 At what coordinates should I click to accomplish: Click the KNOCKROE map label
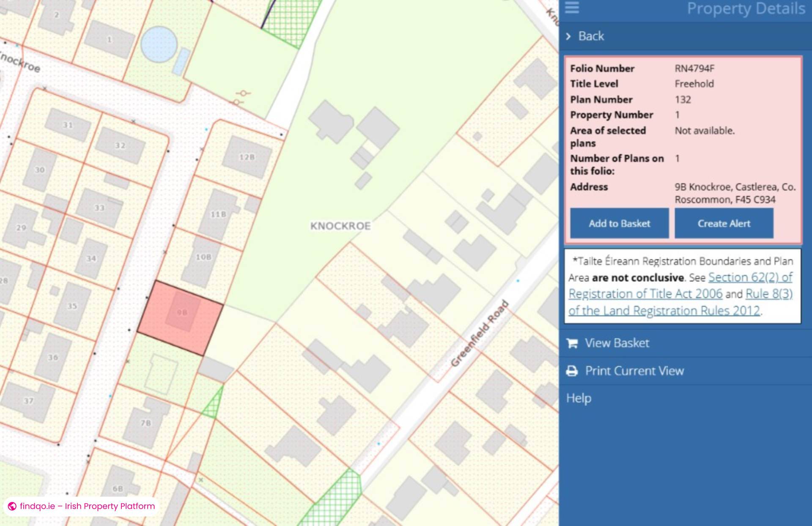340,226
